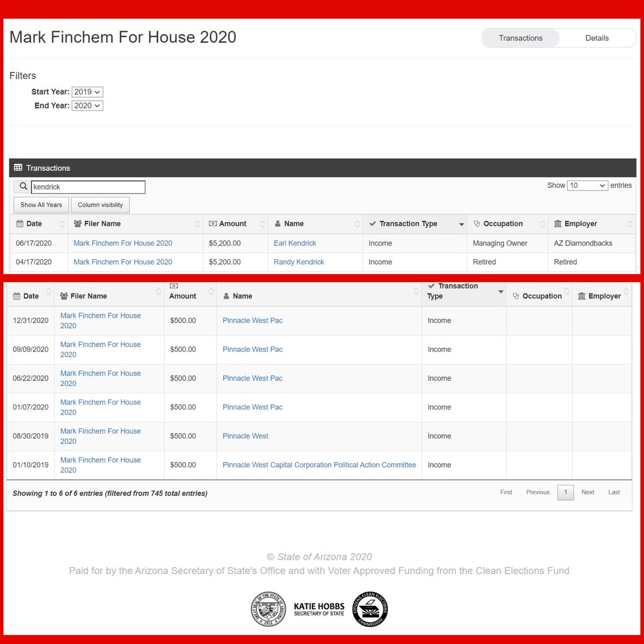Click the lower table Occupation header

539,296
